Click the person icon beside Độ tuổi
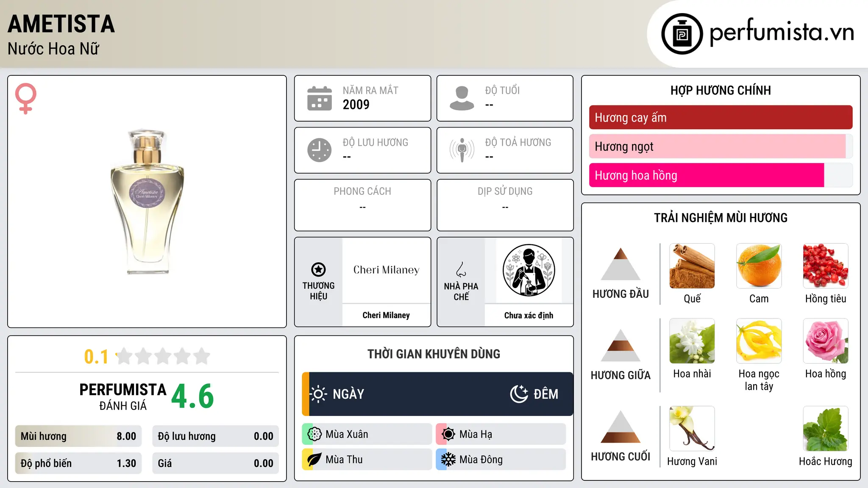Viewport: 868px width, 488px height. tap(462, 98)
